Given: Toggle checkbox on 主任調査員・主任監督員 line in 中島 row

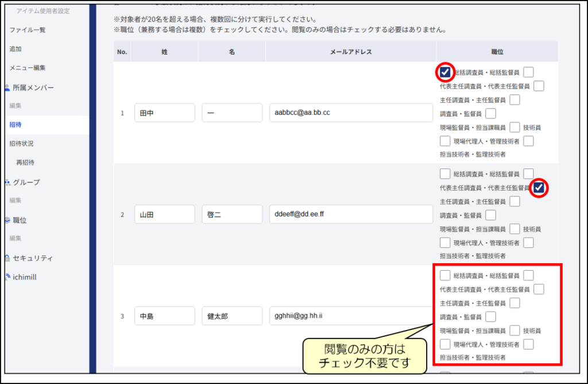Looking at the screenshot, I should pos(515,304).
